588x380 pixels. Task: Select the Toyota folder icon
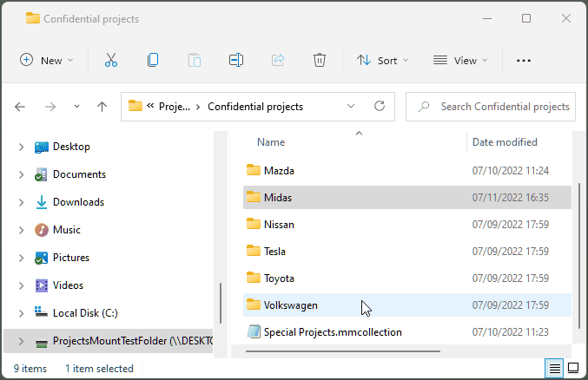click(x=254, y=278)
